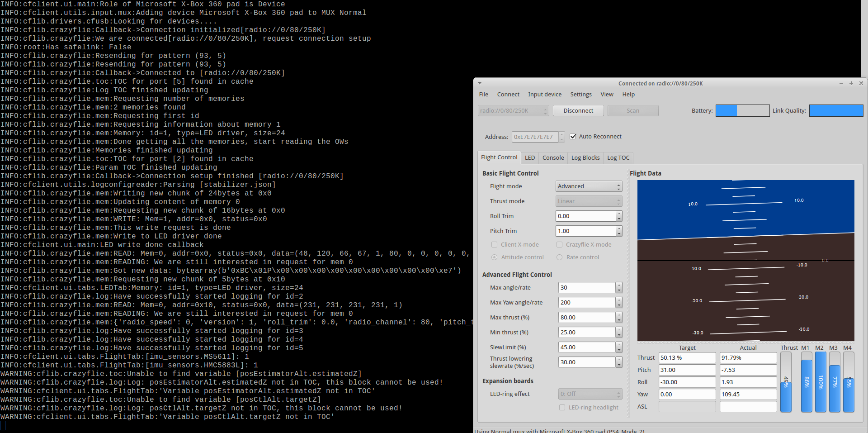Switch to the Log Blocks tab

(585, 158)
